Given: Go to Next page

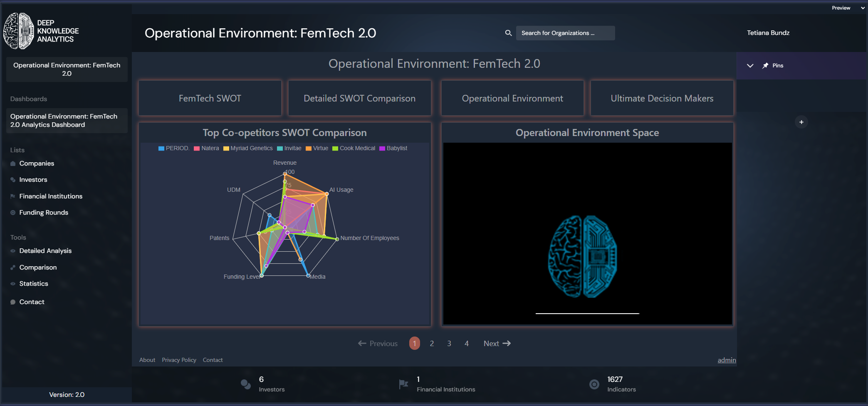Looking at the screenshot, I should 497,344.
